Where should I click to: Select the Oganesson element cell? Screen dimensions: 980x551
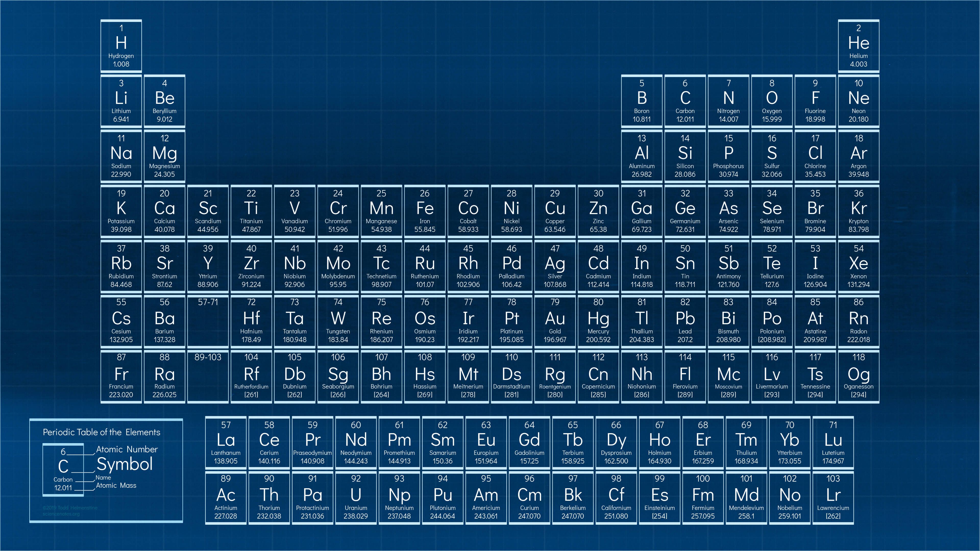point(858,377)
